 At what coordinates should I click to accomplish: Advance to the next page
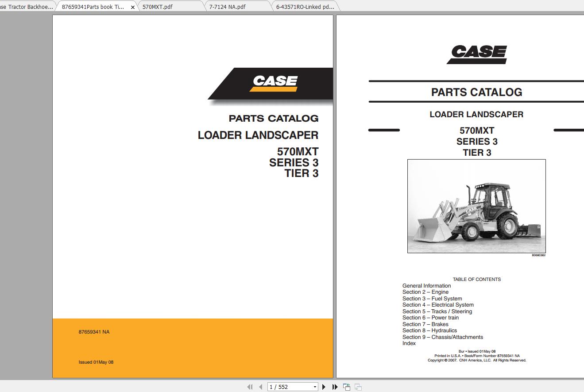324,387
